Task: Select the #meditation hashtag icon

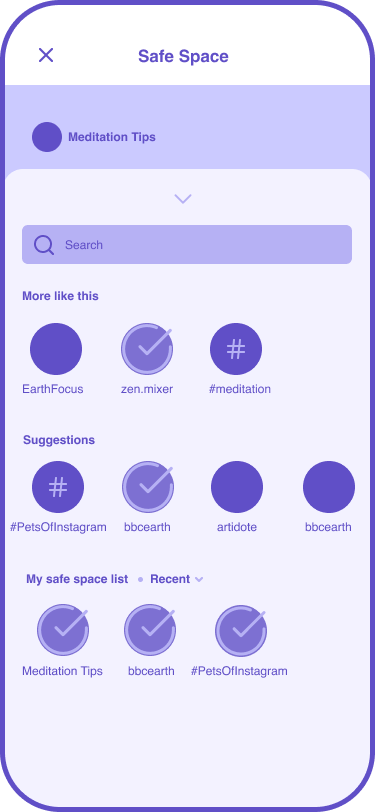Action: pyautogui.click(x=236, y=349)
